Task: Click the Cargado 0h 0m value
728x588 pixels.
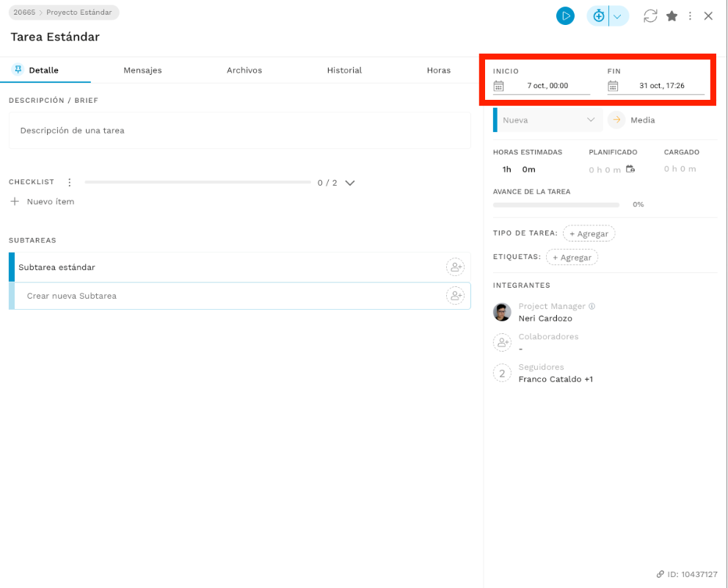Action: (x=680, y=169)
